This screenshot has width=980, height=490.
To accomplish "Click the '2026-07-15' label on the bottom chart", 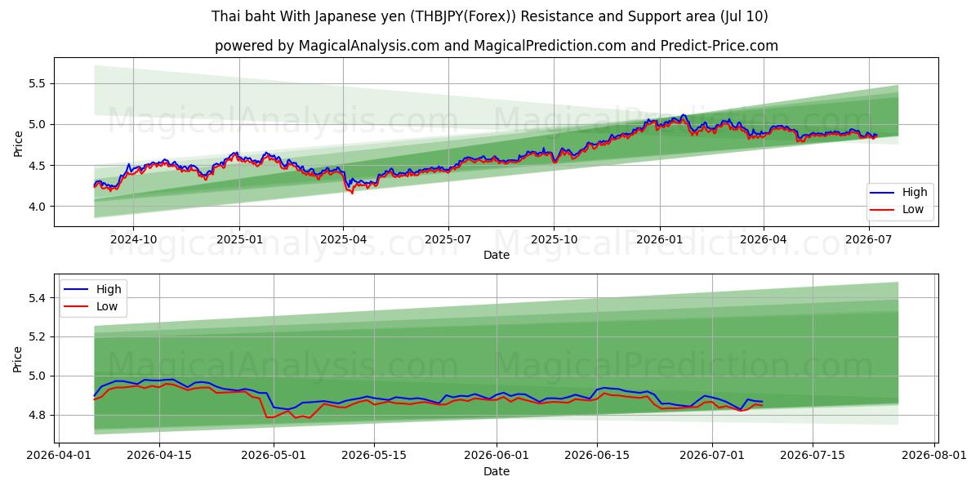I will point(812,456).
